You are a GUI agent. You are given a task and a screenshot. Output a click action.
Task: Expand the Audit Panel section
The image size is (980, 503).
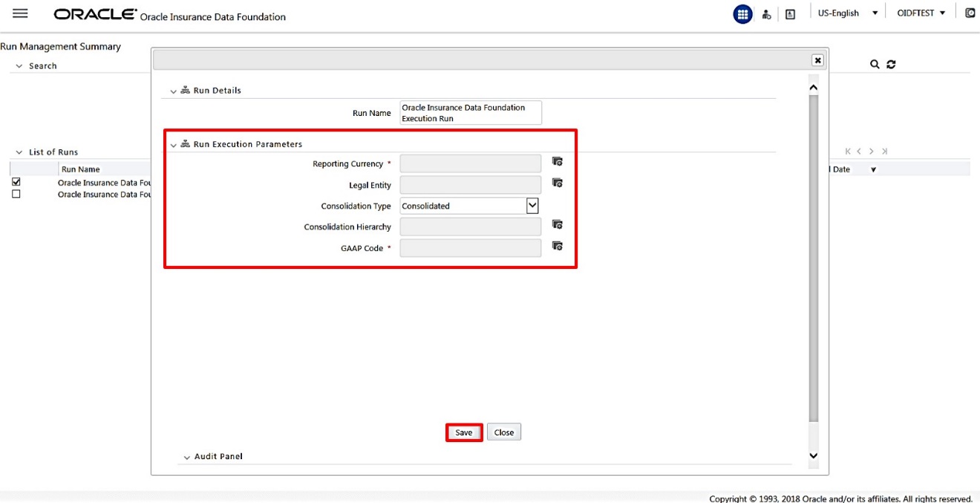(x=187, y=457)
